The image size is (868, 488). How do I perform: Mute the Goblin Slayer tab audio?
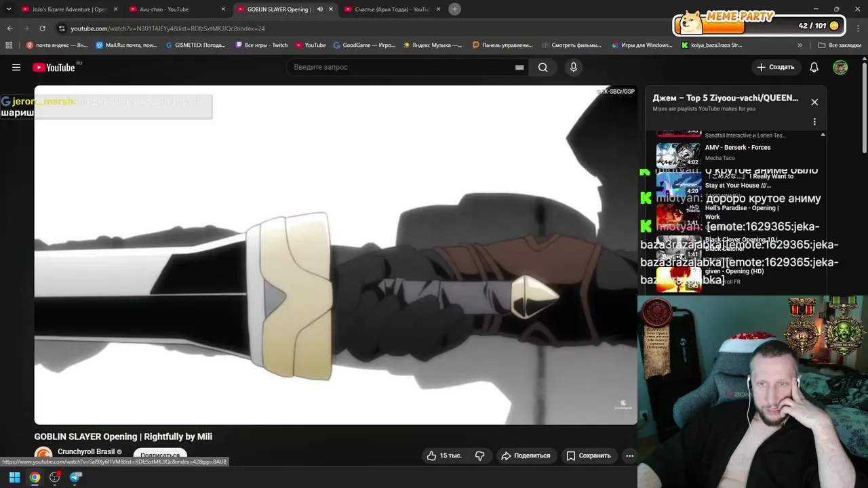point(320,9)
